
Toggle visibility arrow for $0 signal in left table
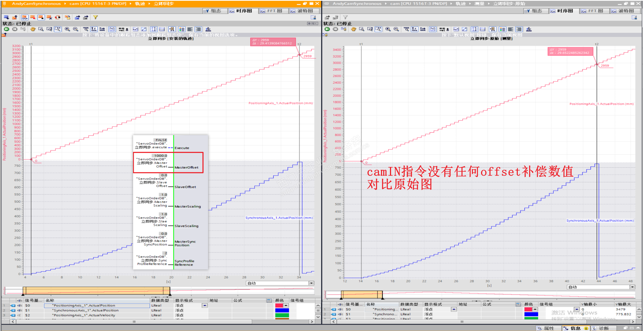point(20,305)
